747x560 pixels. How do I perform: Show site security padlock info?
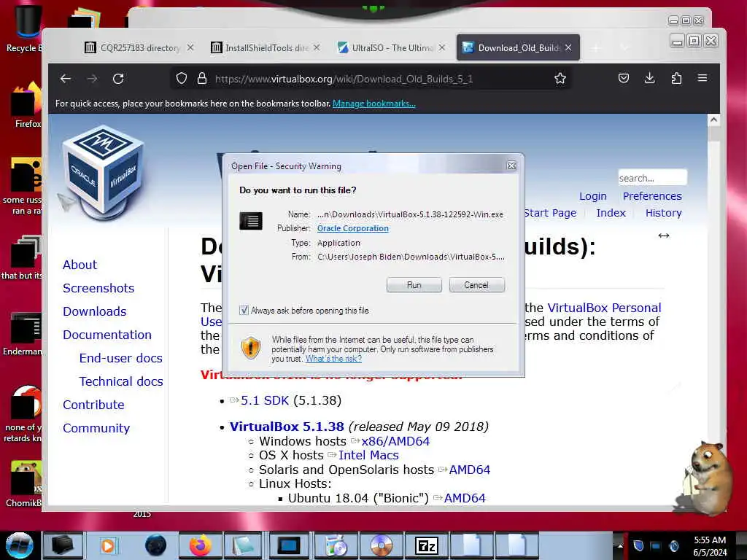pyautogui.click(x=202, y=79)
